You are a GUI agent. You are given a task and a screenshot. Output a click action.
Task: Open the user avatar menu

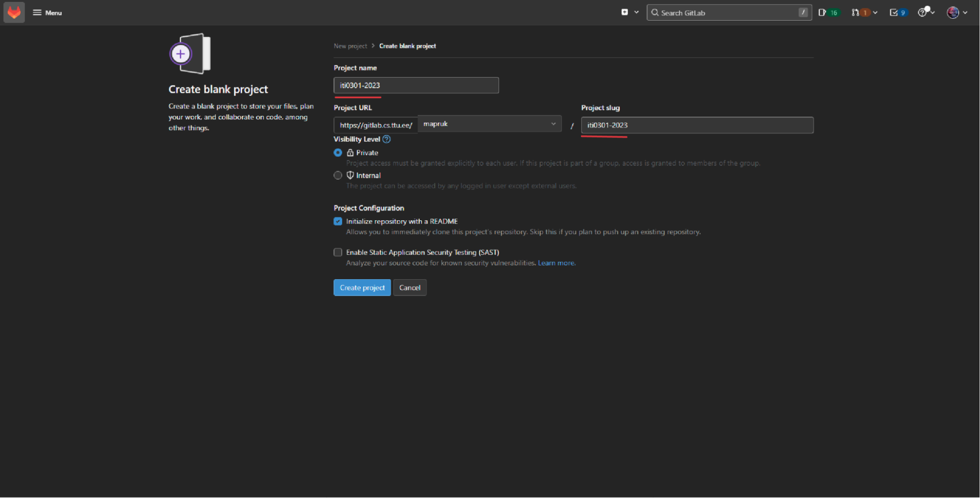(x=953, y=13)
